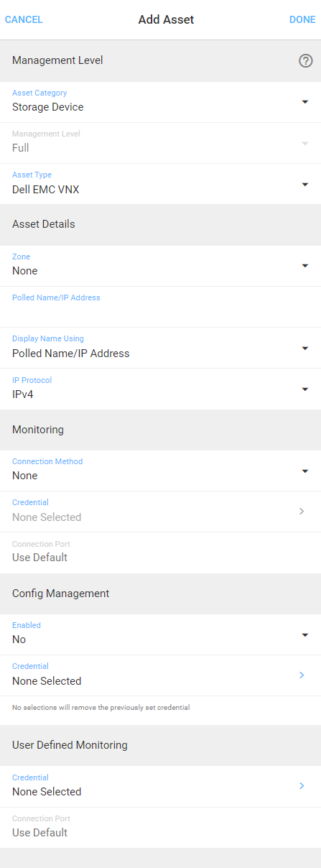Toggle the Config Management Enabled dropdown
321x868 pixels.
pos(160,634)
